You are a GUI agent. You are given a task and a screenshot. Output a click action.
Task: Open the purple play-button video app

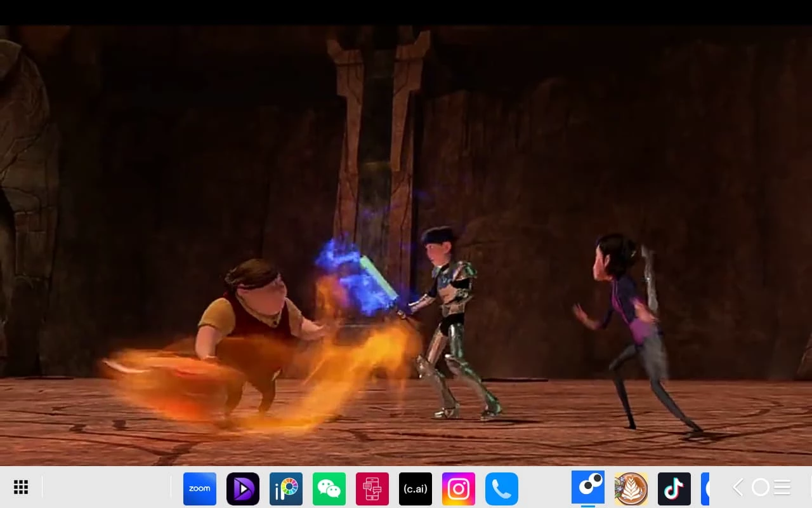pos(243,488)
